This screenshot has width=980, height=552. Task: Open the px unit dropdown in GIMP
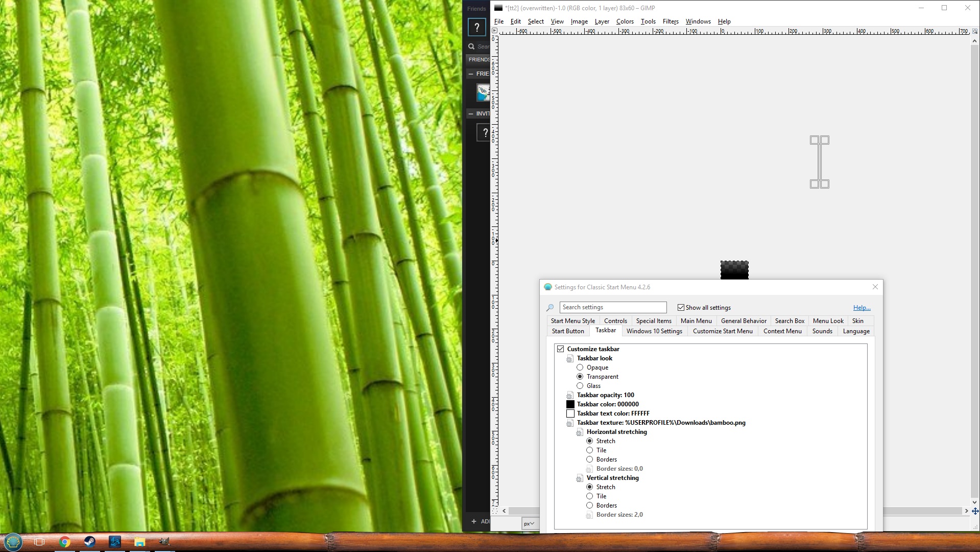529,523
